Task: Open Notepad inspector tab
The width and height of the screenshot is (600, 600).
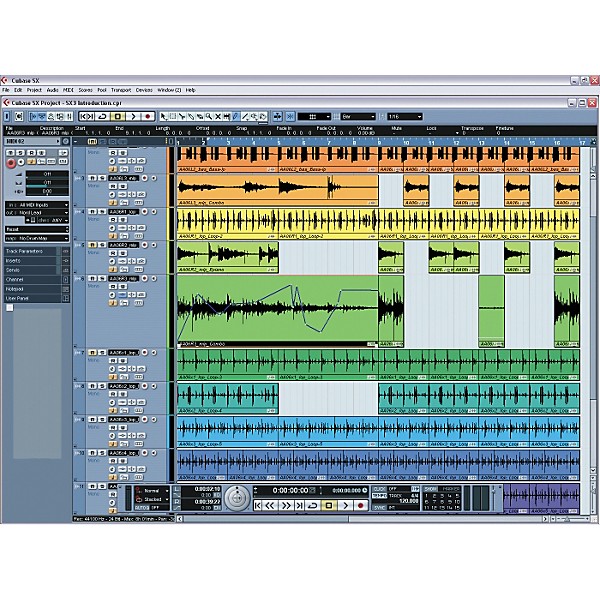Action: coord(37,289)
